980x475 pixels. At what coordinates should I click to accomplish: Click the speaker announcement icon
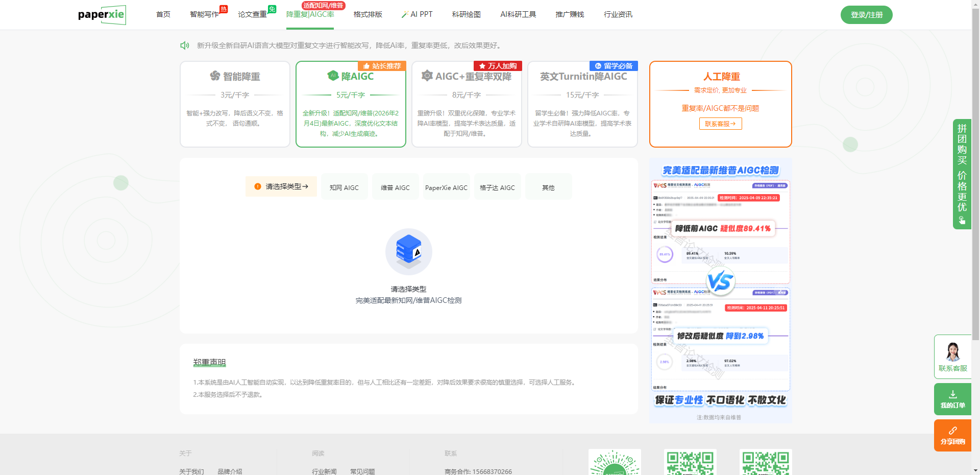coord(185,45)
